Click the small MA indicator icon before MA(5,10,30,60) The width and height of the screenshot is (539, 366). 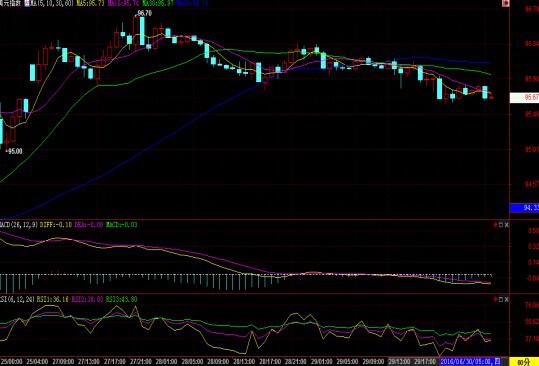coord(26,4)
